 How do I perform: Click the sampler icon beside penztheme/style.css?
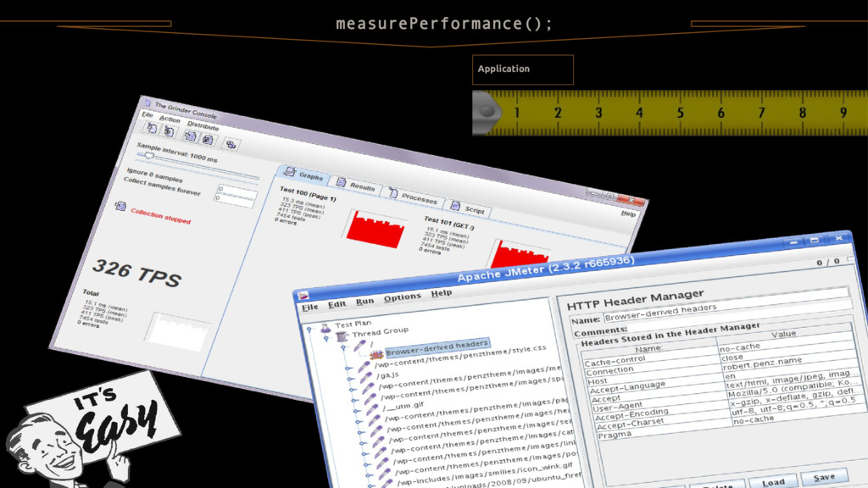[364, 366]
